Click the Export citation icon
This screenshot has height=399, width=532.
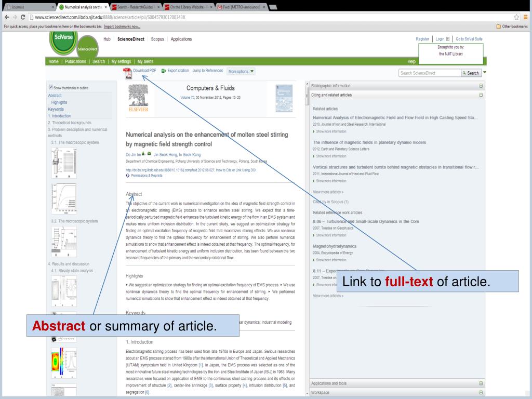pos(164,71)
